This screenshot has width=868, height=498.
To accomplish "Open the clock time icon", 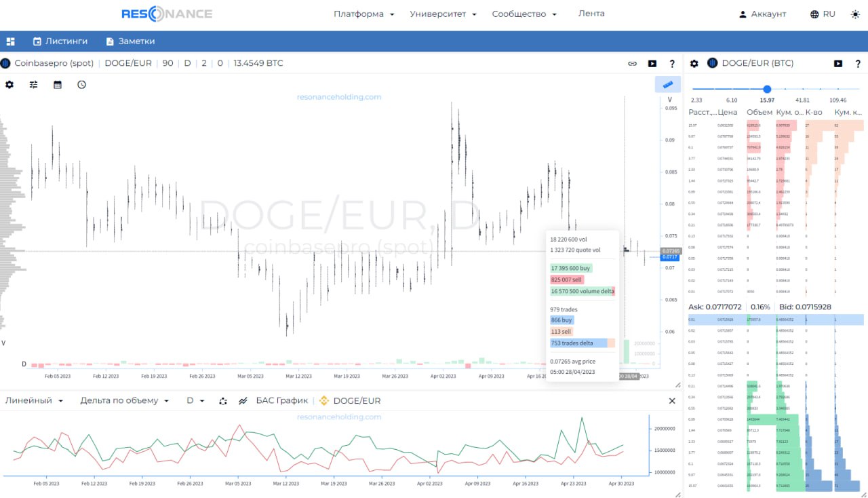I will point(82,85).
